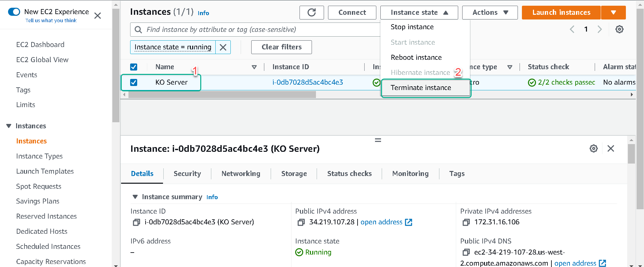Click the search magnifier icon
Screen dimensions: 644x267
[x=138, y=30]
